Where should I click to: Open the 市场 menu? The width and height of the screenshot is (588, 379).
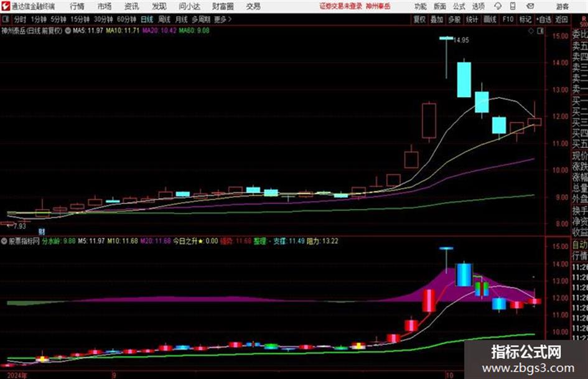[105, 6]
